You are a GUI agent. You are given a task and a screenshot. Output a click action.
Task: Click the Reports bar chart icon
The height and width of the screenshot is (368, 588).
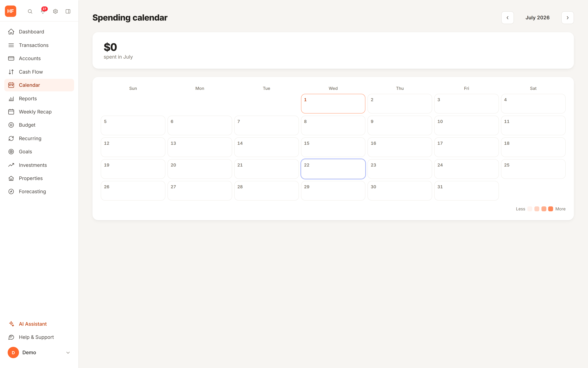coord(11,99)
